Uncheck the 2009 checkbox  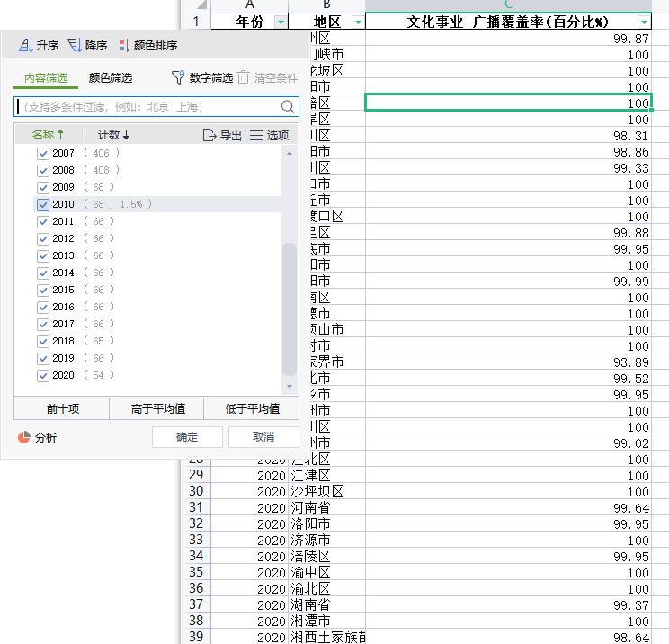pos(42,187)
